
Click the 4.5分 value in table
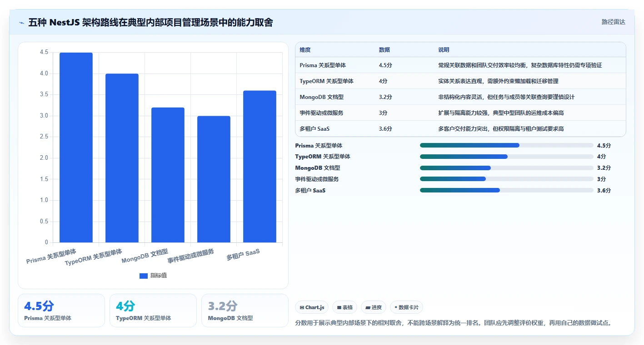[x=385, y=65]
